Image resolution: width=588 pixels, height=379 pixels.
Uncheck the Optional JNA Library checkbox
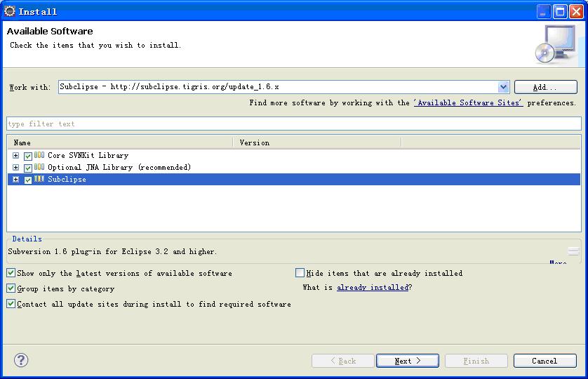coord(28,168)
